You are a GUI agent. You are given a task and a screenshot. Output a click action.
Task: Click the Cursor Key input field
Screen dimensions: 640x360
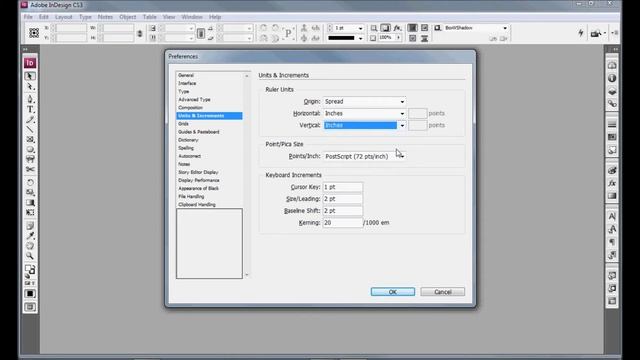[x=342, y=187]
